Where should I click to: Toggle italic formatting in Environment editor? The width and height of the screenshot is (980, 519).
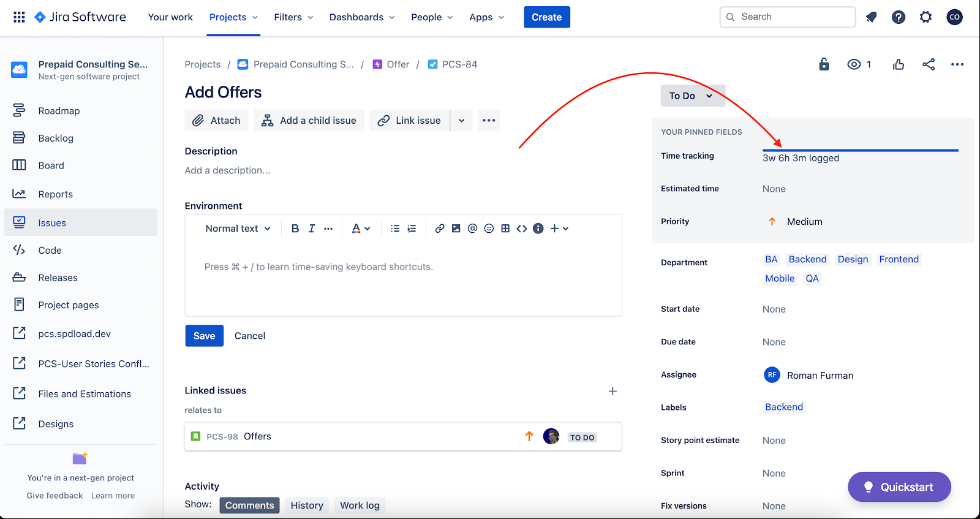(x=312, y=229)
